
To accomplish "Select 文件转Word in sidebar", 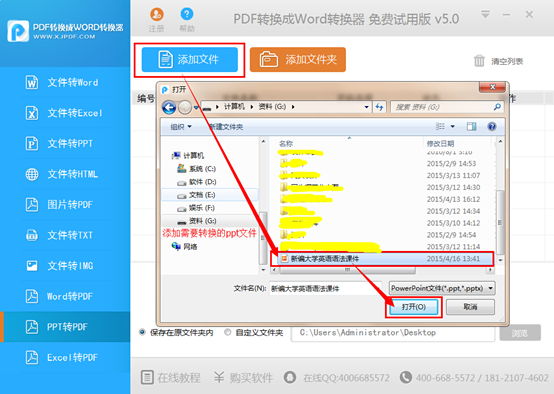I will click(x=65, y=82).
